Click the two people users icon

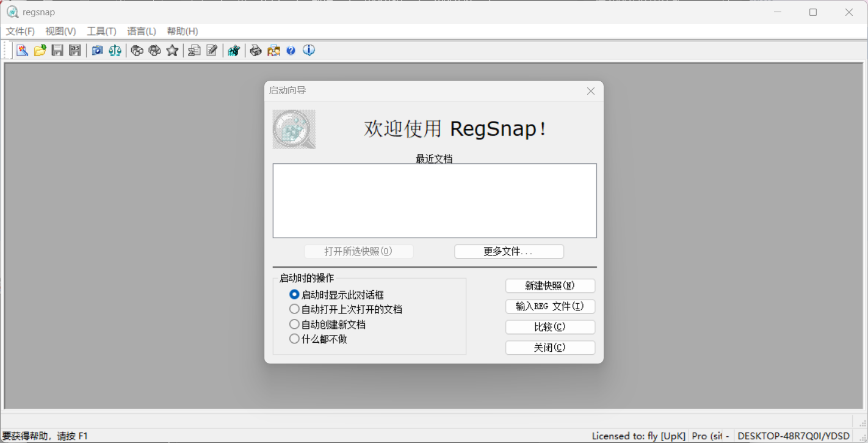click(273, 50)
